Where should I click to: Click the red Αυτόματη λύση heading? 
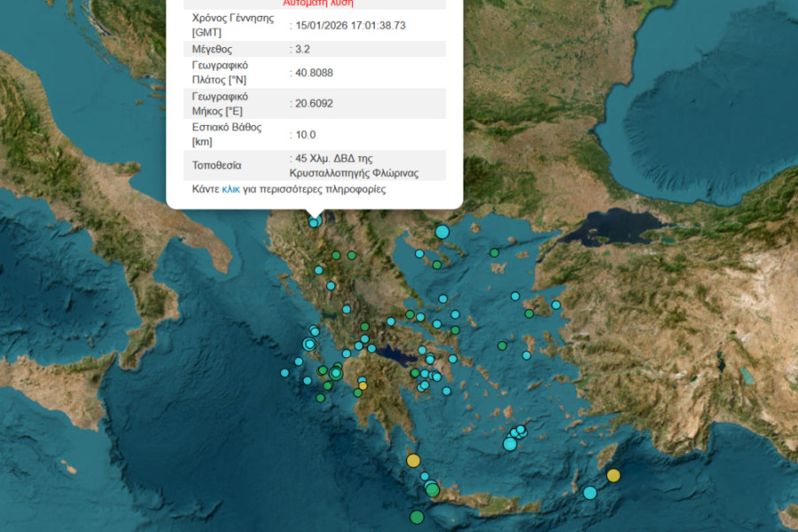point(317,4)
